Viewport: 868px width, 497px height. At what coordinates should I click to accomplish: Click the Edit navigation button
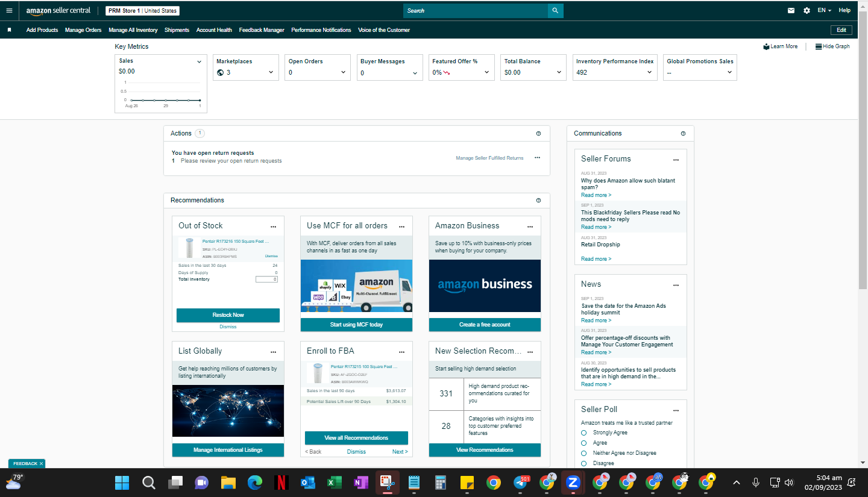click(x=841, y=30)
